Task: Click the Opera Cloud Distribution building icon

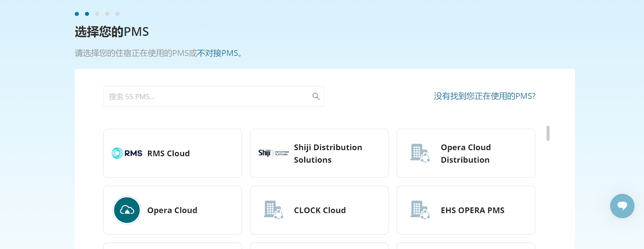Action: pyautogui.click(x=420, y=153)
